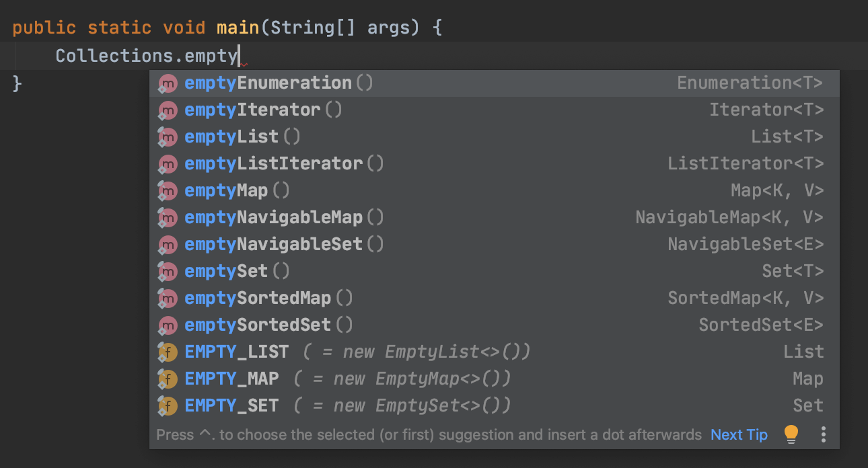This screenshot has width=868, height=468.
Task: Open the three-dot options menu in popup
Action: (x=823, y=434)
